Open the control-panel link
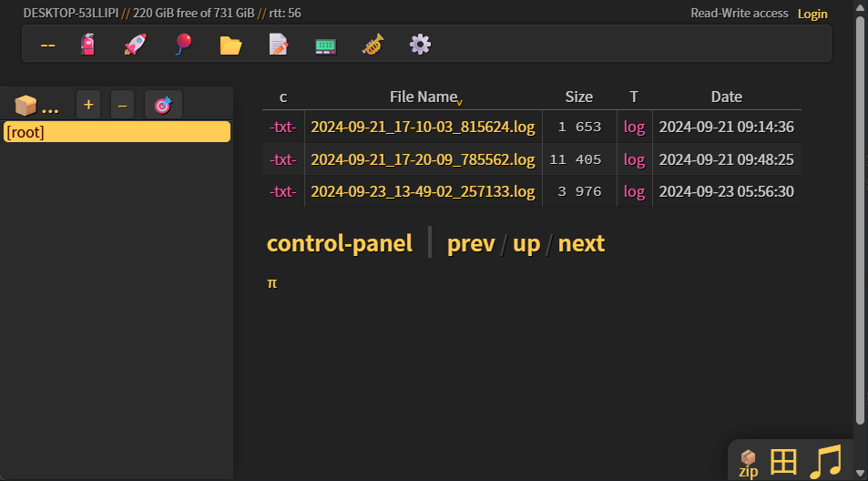 (340, 243)
